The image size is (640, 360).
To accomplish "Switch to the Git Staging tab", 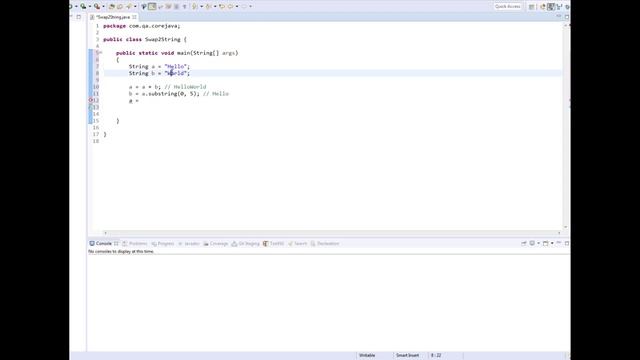I will (x=245, y=244).
